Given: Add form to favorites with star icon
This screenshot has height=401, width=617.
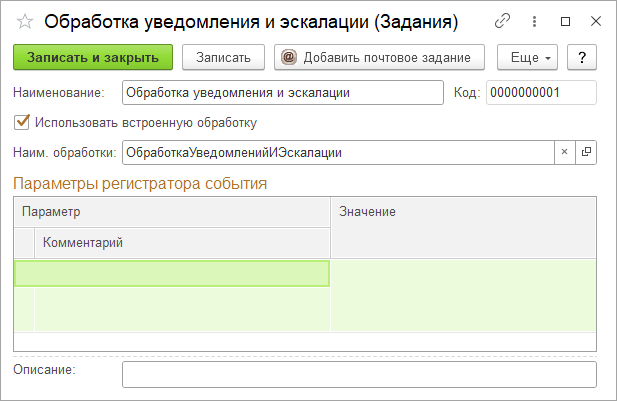Looking at the screenshot, I should [x=25, y=21].
